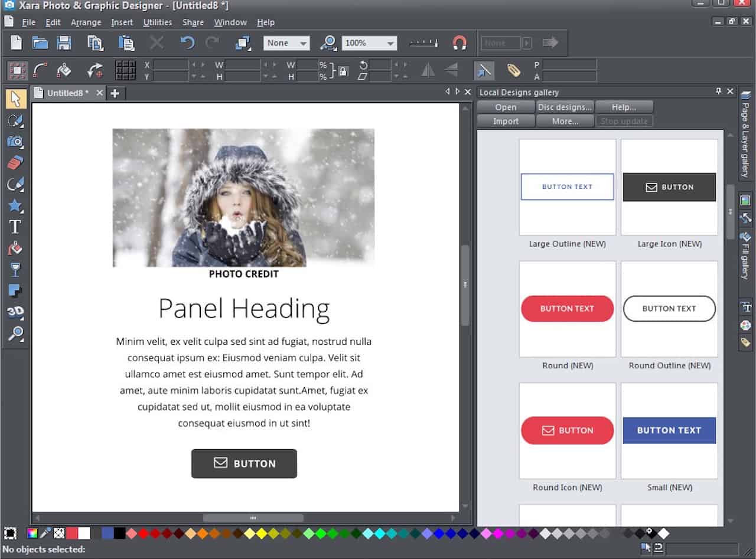This screenshot has width=756, height=559.
Task: Click the Import button
Action: pos(506,121)
